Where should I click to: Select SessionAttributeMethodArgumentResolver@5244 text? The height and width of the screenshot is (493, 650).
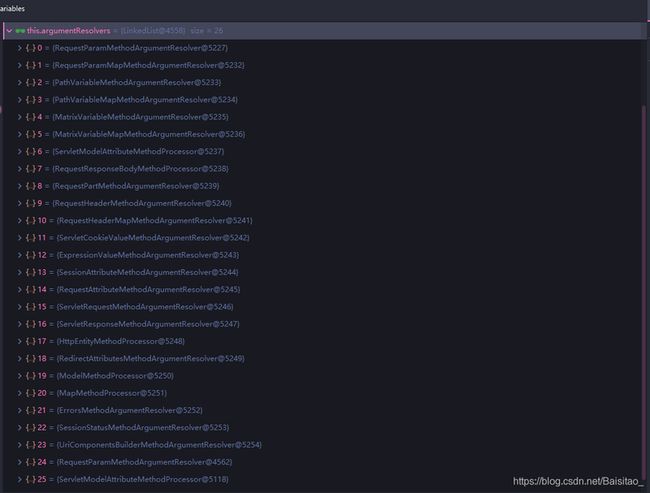coord(148,272)
